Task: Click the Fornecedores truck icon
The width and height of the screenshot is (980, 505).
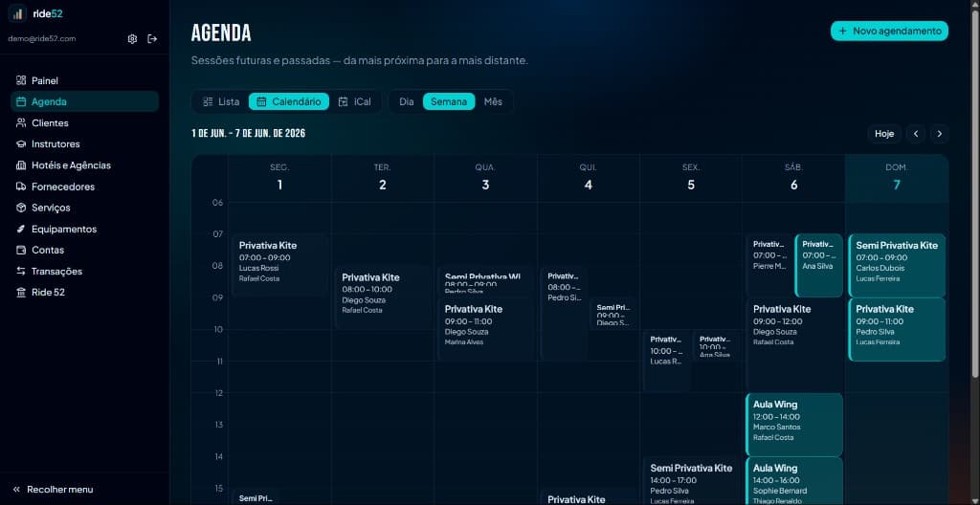Action: click(21, 187)
